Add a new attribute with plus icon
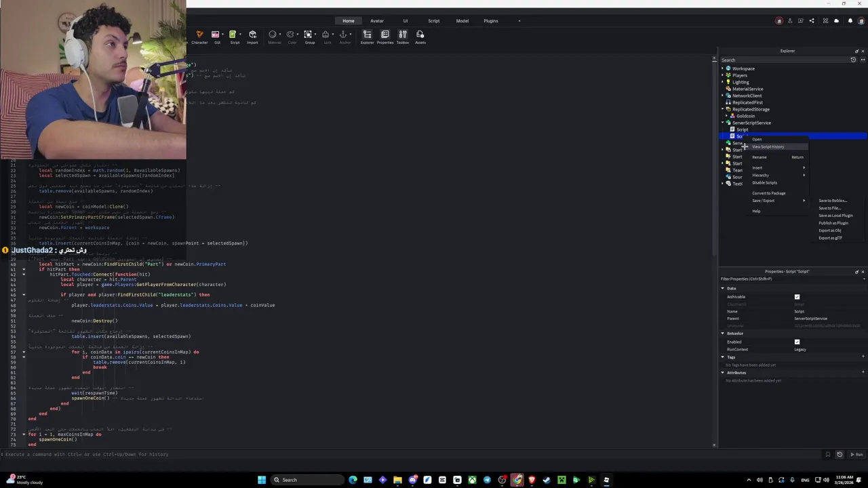The height and width of the screenshot is (488, 868). [863, 372]
